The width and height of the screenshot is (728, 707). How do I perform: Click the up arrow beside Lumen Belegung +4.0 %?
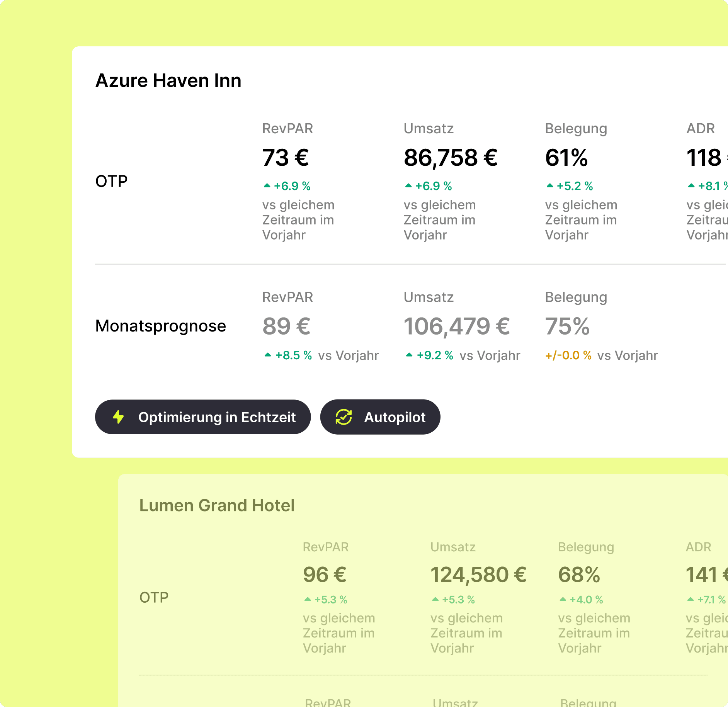563,600
